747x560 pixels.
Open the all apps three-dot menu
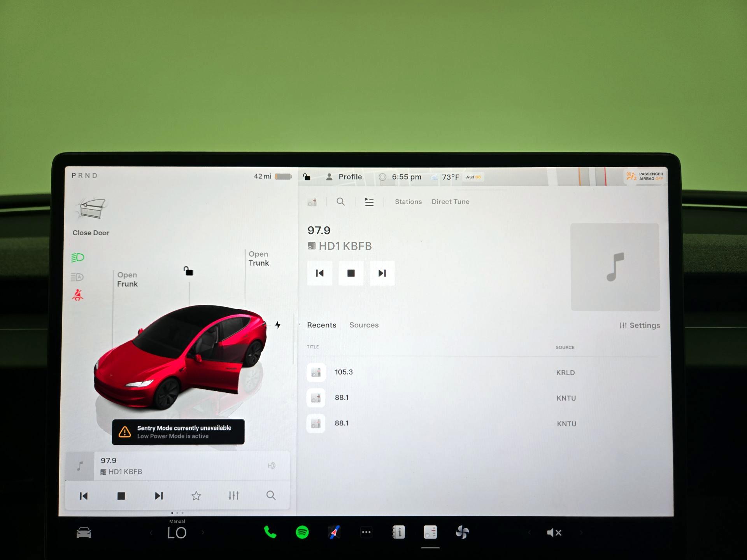366,532
